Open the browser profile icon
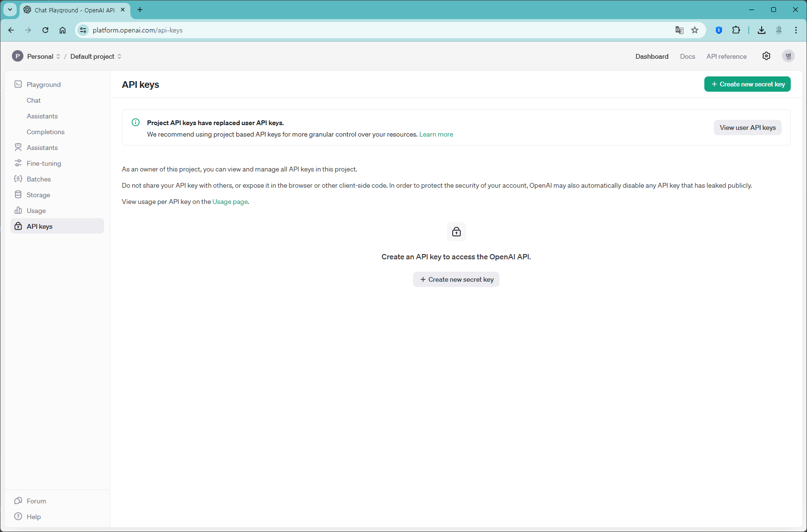This screenshot has width=807, height=532. click(779, 30)
